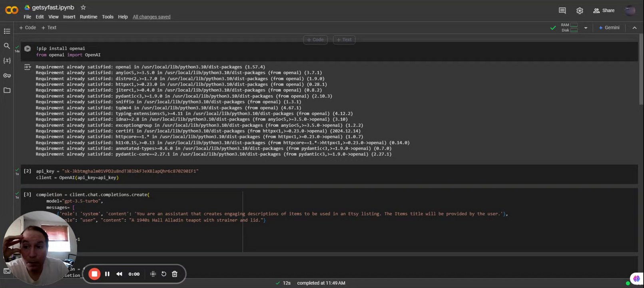Open the Table of contents sidebar
The width and height of the screenshot is (644, 288).
[7, 31]
